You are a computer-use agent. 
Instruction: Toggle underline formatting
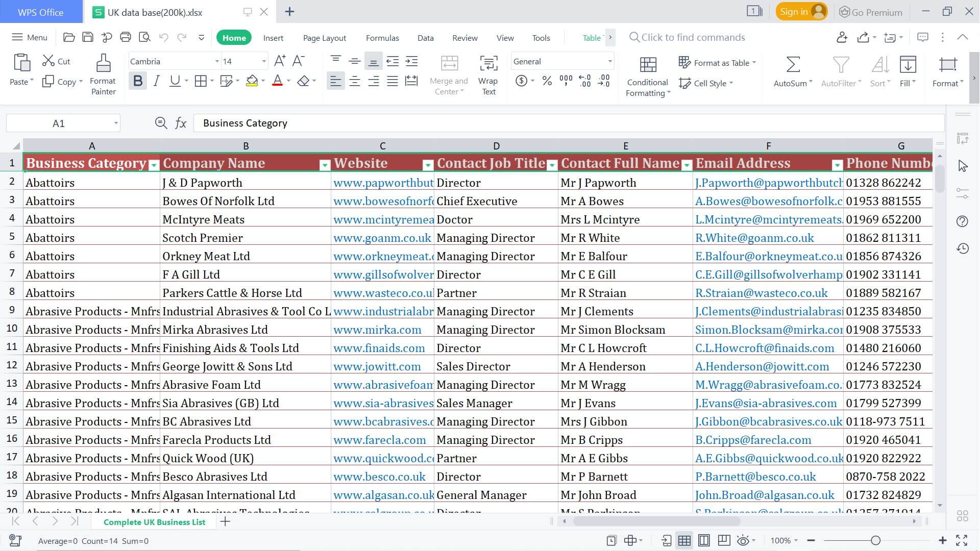pos(174,81)
